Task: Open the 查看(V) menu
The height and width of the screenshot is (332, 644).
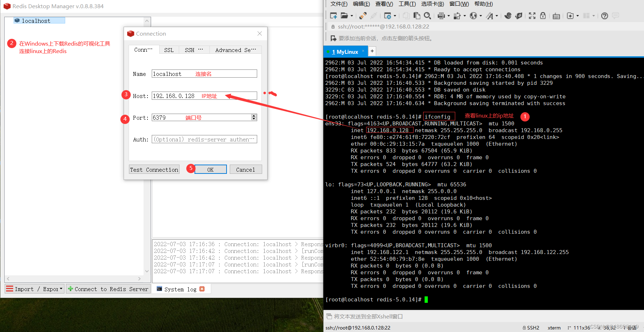Action: point(384,4)
